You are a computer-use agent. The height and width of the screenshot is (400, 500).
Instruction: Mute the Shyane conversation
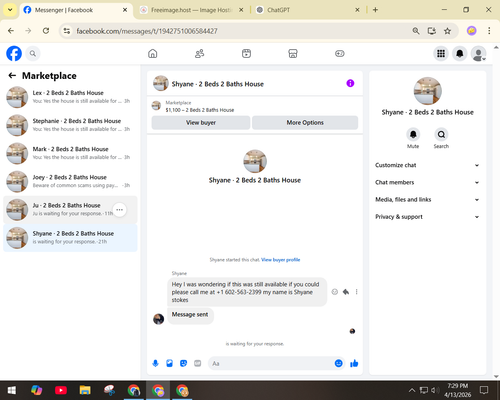coord(413,135)
